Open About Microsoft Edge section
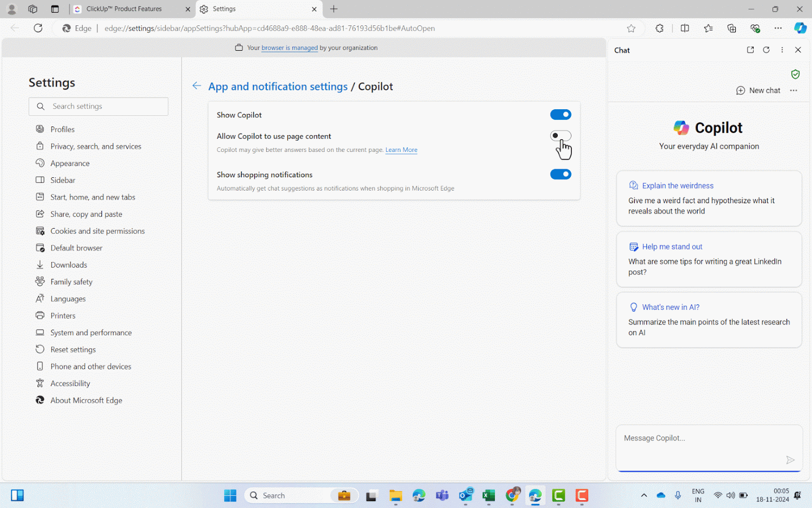 click(86, 400)
